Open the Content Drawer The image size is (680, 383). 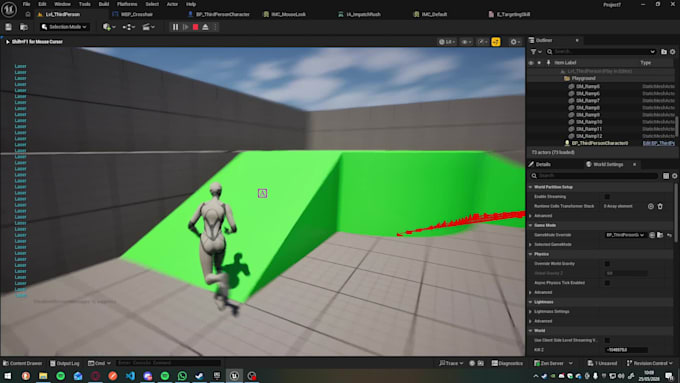tap(23, 363)
